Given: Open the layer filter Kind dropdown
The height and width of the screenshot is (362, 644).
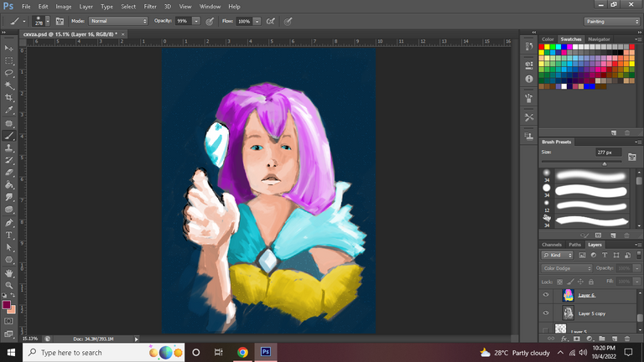Looking at the screenshot, I should click(558, 256).
